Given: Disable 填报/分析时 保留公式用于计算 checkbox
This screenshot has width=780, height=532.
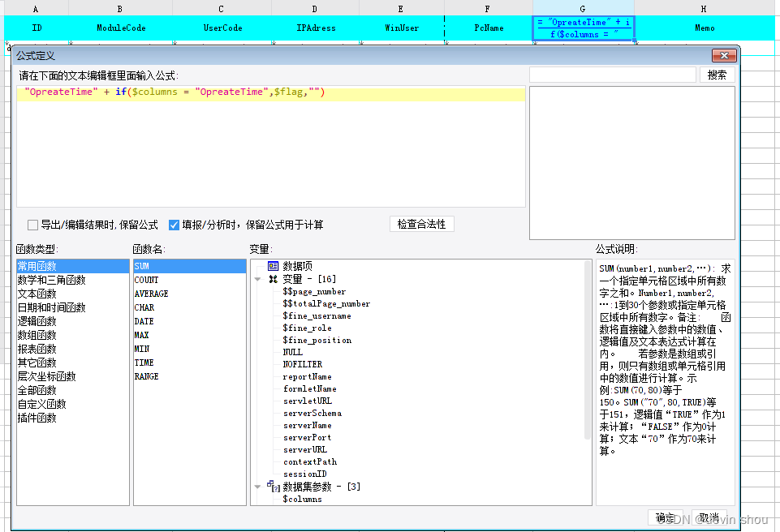Looking at the screenshot, I should 174,225.
